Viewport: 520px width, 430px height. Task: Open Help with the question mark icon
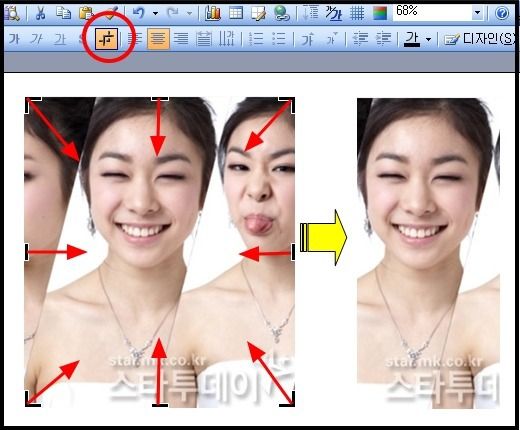(502, 13)
